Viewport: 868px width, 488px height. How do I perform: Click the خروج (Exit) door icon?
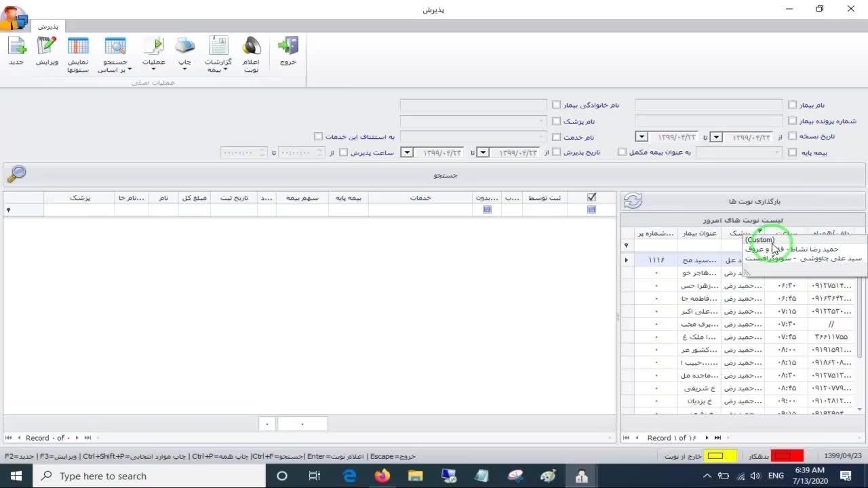[x=288, y=47]
